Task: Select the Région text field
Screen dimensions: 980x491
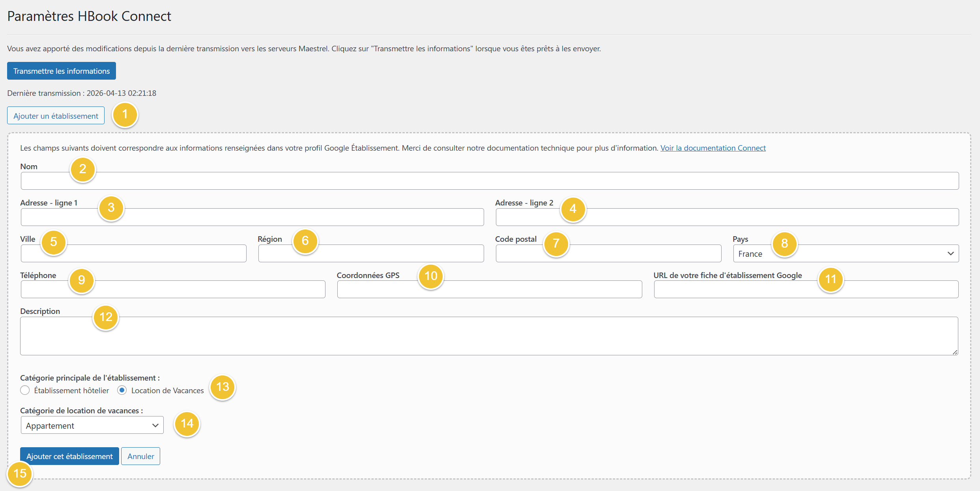Action: click(371, 254)
